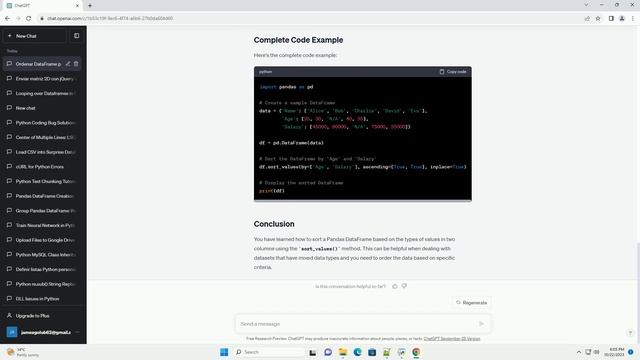Open the Windows Start menu
Viewport: 640px width, 360px height.
pos(224,352)
